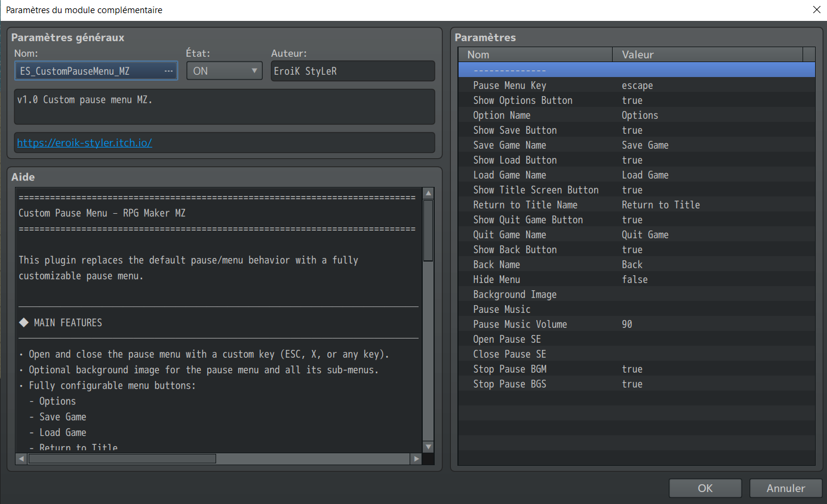
Task: Click the Auteur input field
Action: coord(352,70)
